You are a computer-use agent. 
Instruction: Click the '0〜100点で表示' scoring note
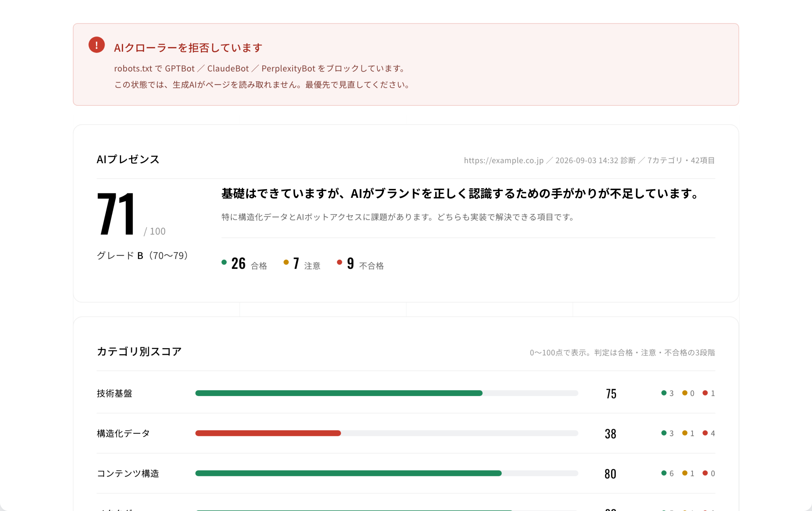622,352
